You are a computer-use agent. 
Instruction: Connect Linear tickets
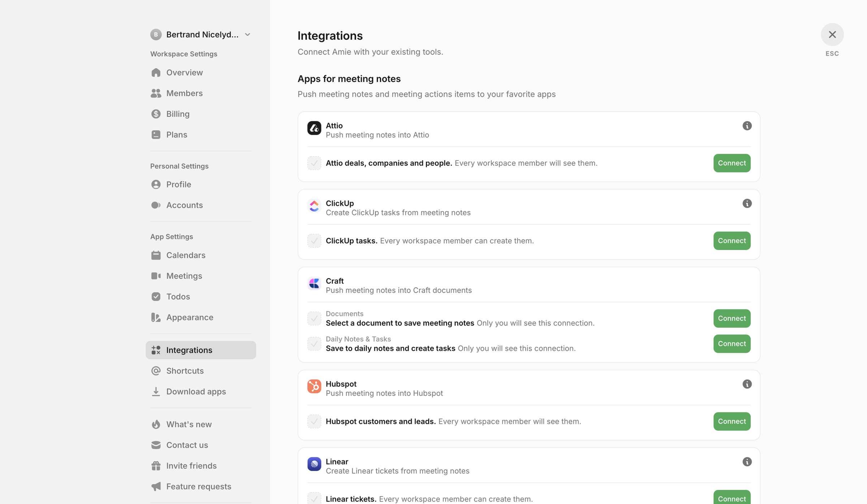(x=732, y=497)
